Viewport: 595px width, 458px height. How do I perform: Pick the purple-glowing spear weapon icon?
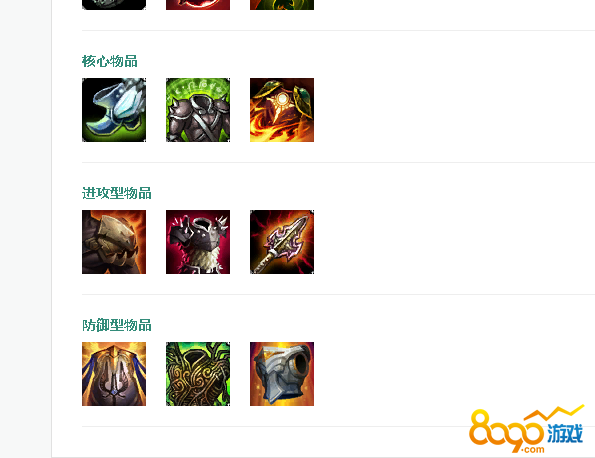click(282, 242)
